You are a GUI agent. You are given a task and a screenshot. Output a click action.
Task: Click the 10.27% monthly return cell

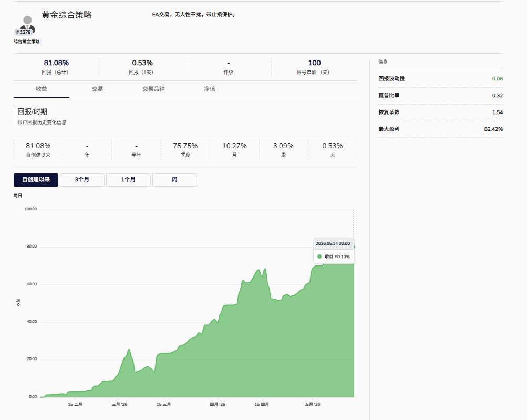pyautogui.click(x=234, y=150)
